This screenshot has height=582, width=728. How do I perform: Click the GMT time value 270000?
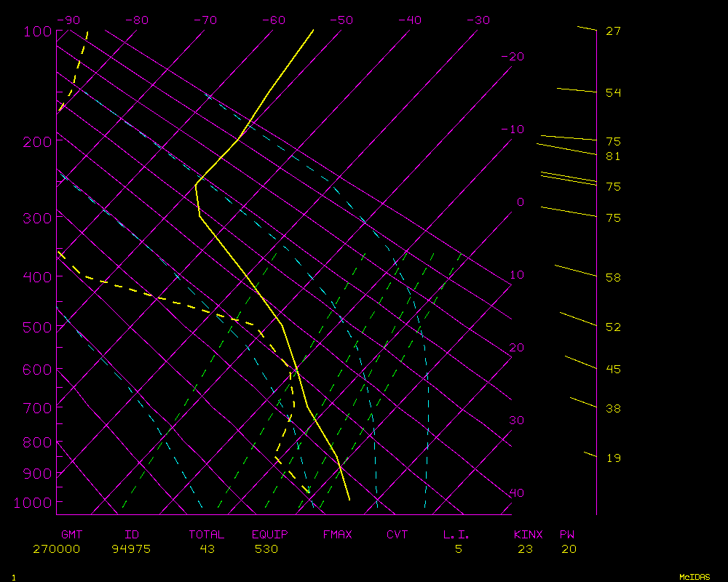coord(56,549)
